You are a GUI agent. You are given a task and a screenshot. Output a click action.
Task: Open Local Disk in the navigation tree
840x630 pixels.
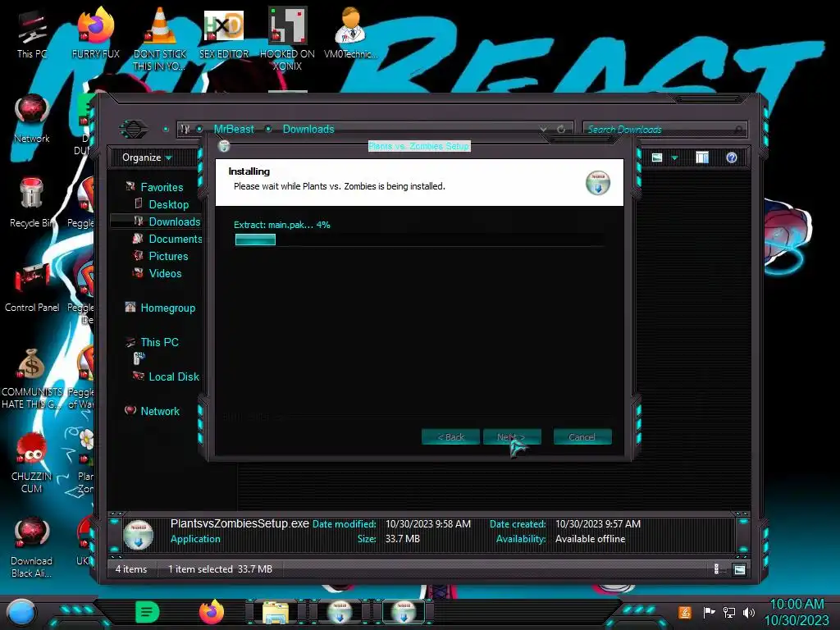point(174,377)
